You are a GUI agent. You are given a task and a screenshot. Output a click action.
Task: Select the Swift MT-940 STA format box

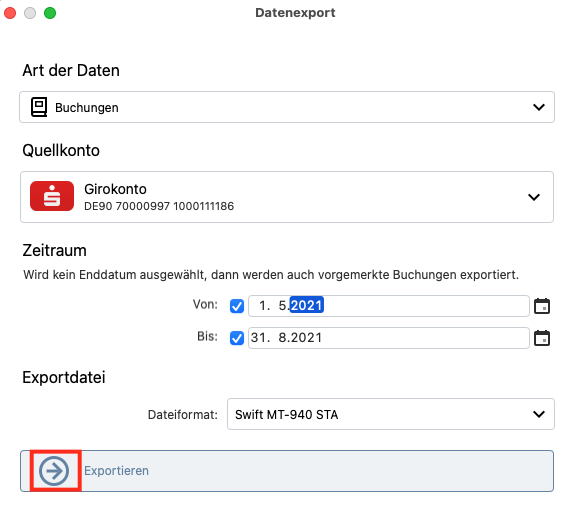(391, 414)
